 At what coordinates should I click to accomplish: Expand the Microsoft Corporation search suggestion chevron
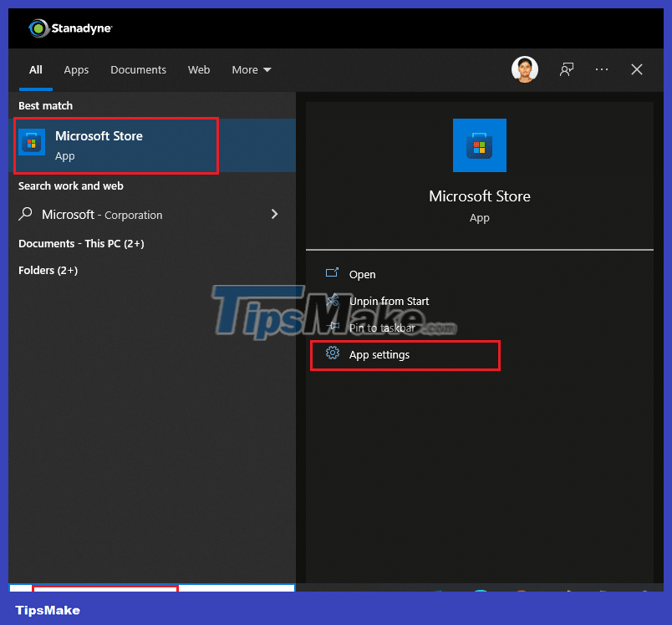[274, 214]
